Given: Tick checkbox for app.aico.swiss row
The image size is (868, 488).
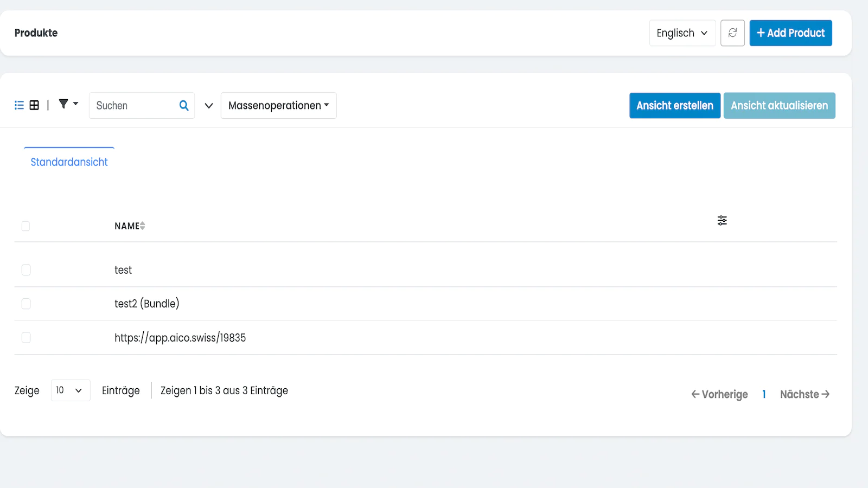Looking at the screenshot, I should (26, 338).
